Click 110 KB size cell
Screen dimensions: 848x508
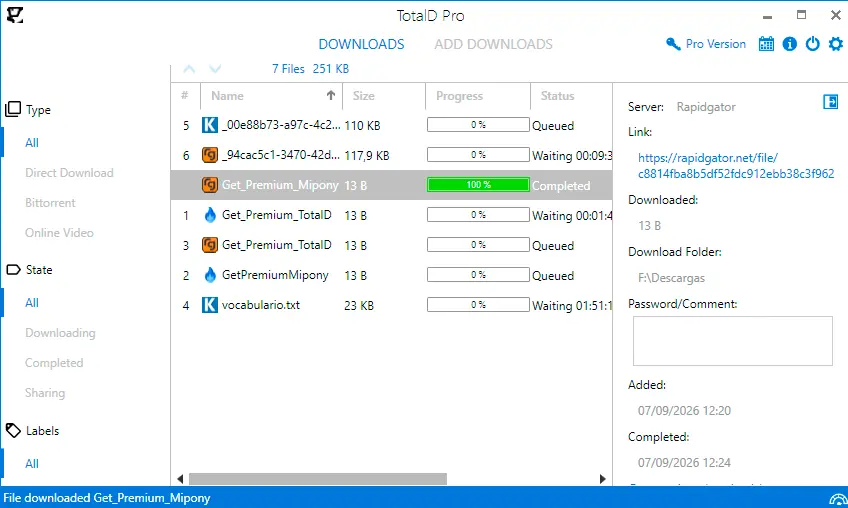tap(362, 126)
